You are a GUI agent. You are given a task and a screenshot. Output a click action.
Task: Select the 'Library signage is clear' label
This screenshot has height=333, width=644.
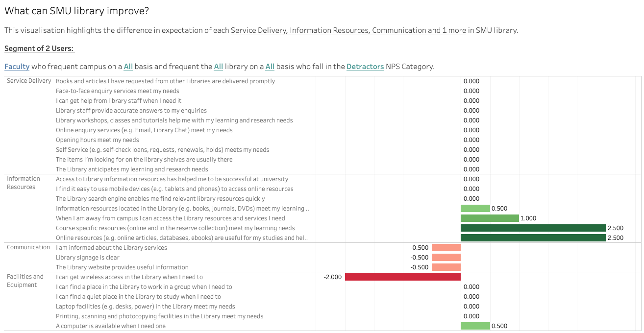(x=88, y=258)
